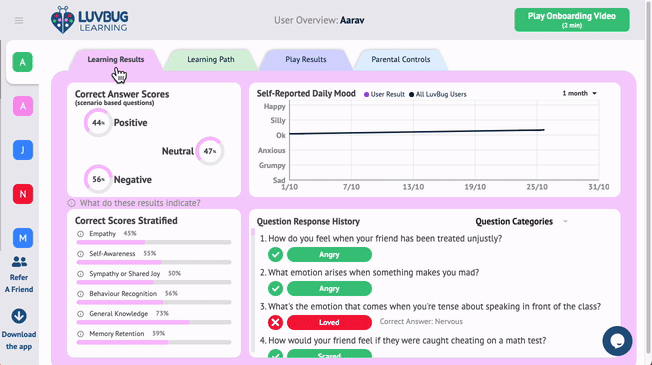Click the Empathy 45% progress bar
Screen dimensions: 652x365
pyautogui.click(x=154, y=242)
